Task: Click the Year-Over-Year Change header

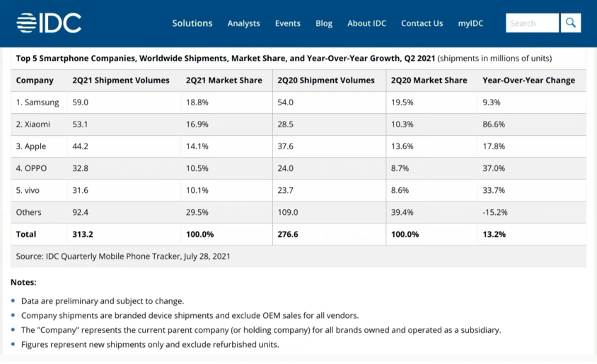Action: (x=529, y=81)
